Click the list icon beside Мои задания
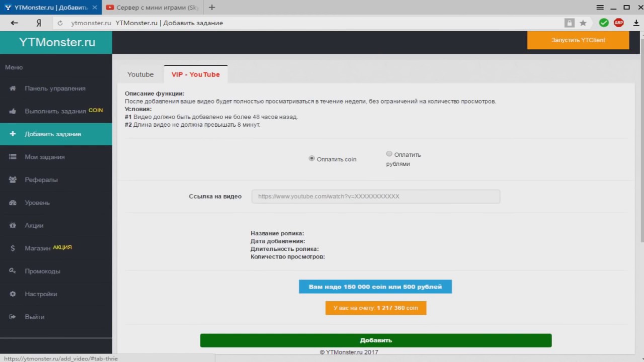The height and width of the screenshot is (362, 644). (x=13, y=157)
